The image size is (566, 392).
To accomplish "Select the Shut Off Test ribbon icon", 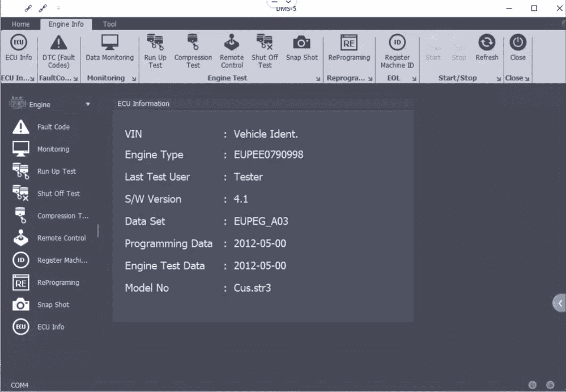I will click(x=265, y=52).
